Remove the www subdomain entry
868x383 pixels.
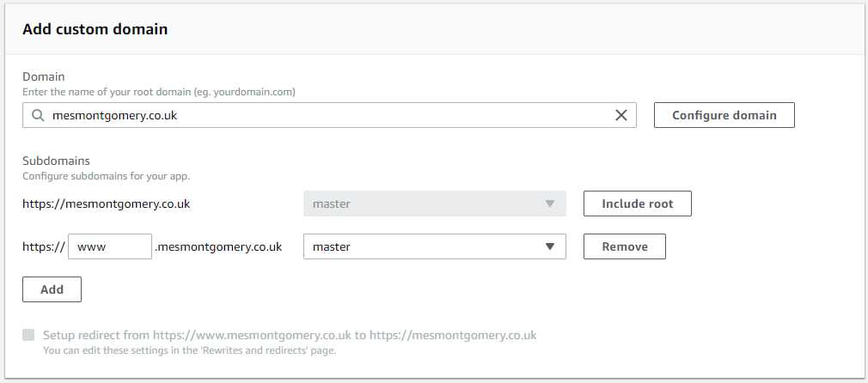(625, 246)
